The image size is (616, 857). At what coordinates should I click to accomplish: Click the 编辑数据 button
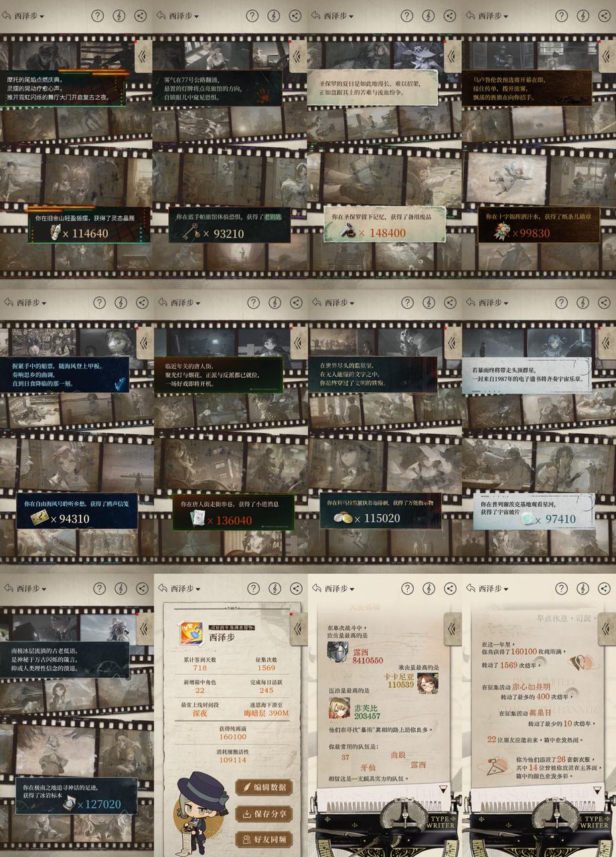tap(264, 788)
